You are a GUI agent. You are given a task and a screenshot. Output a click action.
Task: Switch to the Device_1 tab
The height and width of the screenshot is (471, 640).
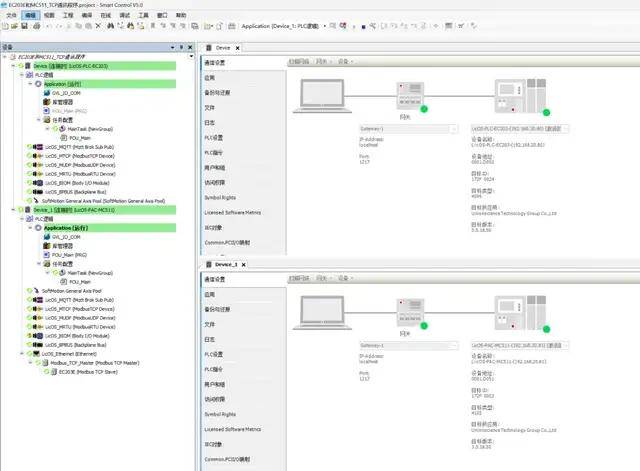(x=224, y=264)
